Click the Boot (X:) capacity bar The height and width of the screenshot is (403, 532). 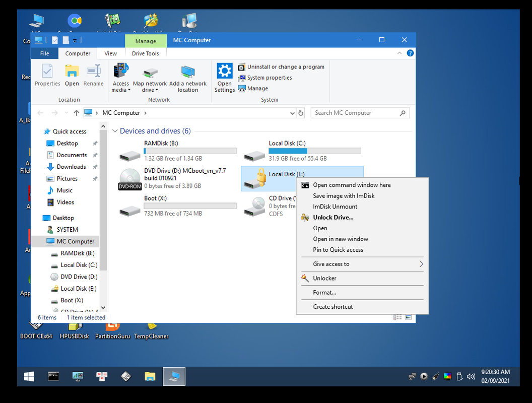pyautogui.click(x=190, y=206)
